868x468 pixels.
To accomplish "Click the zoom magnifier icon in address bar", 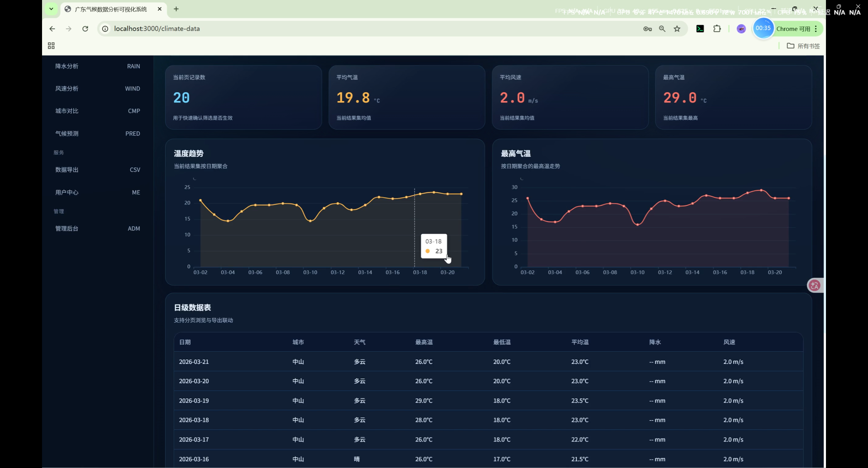I will click(x=662, y=29).
